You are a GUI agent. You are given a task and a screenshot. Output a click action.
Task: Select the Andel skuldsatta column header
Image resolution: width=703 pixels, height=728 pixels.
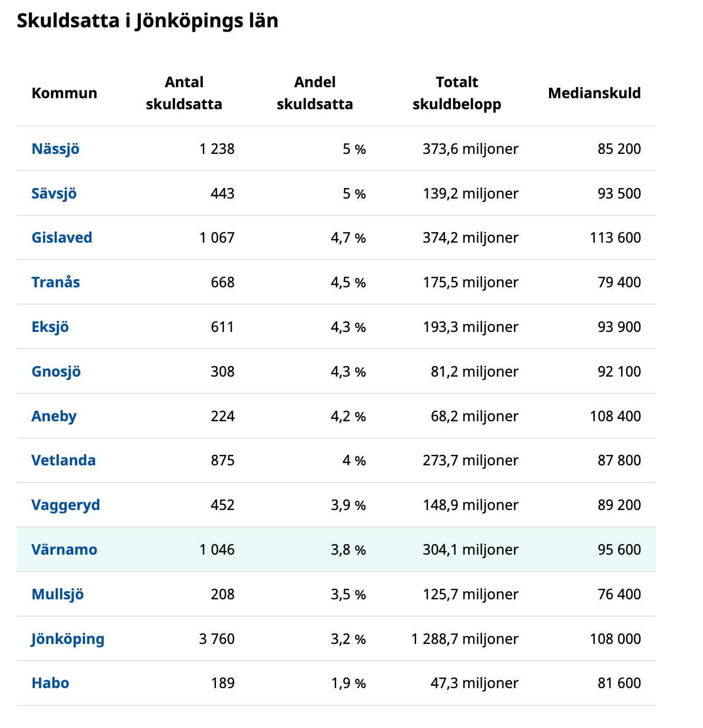[315, 93]
